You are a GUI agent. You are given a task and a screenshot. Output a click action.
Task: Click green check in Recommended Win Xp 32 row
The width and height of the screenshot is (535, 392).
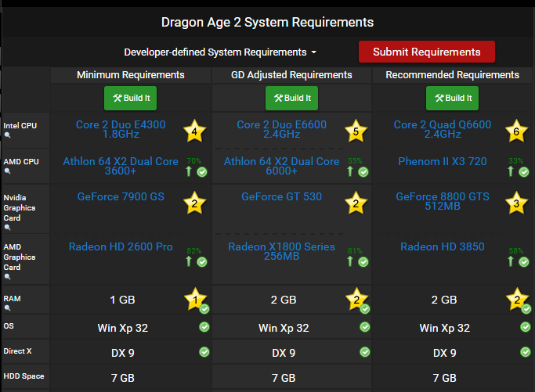pyautogui.click(x=526, y=327)
